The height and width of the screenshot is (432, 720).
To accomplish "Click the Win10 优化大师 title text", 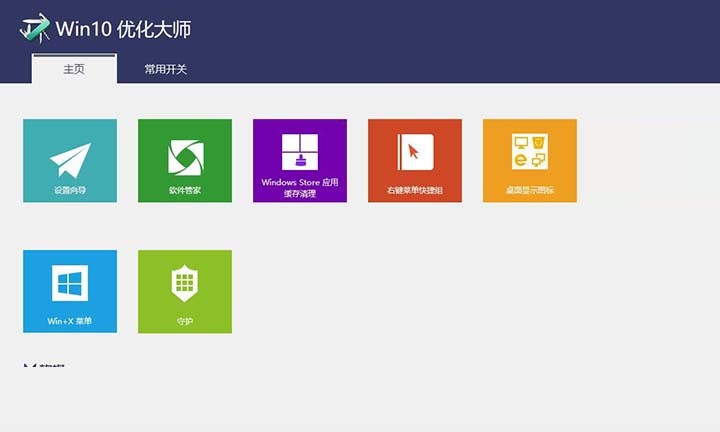I will coord(123,29).
